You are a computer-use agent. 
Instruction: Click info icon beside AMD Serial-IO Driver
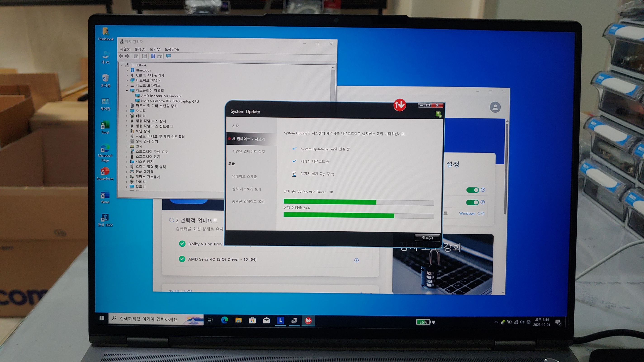pyautogui.click(x=357, y=260)
